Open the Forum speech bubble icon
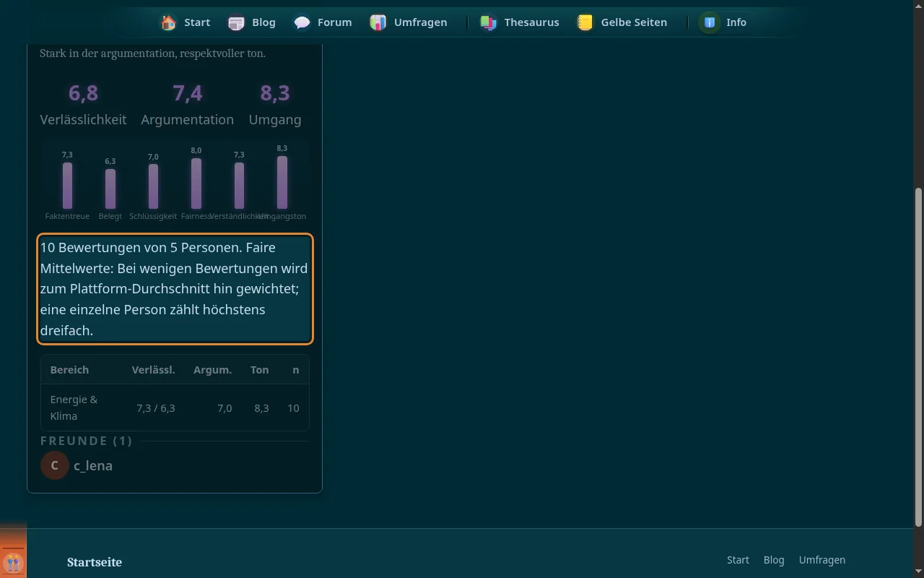The image size is (924, 578). pyautogui.click(x=302, y=22)
